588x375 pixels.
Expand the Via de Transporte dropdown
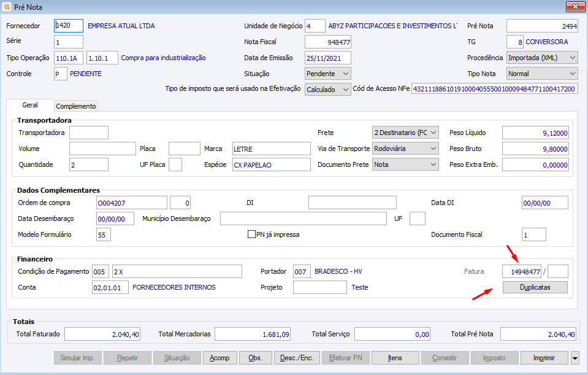point(405,149)
